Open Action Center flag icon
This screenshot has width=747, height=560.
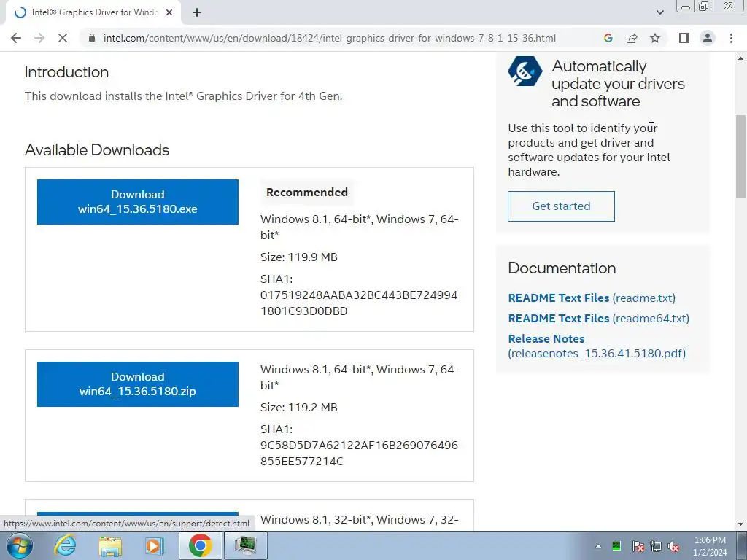point(638,546)
